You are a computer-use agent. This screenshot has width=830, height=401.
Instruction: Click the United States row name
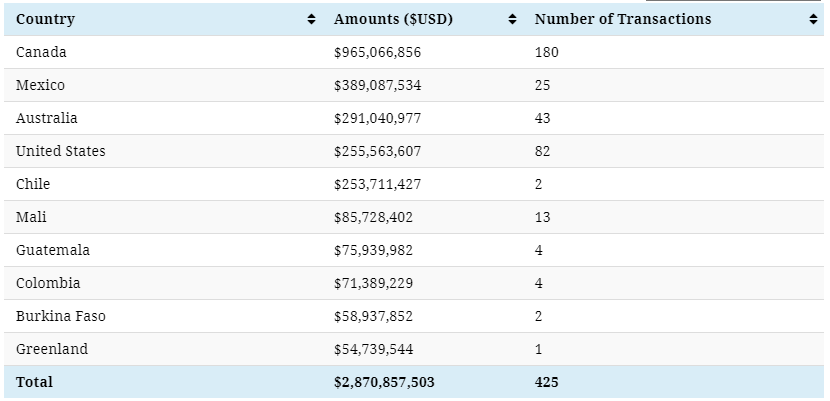click(x=60, y=151)
